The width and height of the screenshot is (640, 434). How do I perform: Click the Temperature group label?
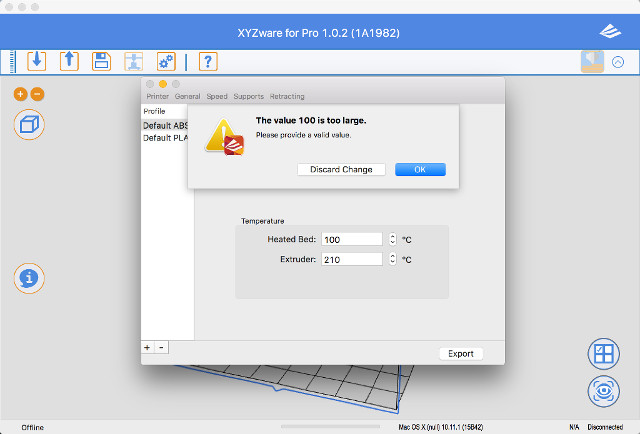[x=262, y=221]
